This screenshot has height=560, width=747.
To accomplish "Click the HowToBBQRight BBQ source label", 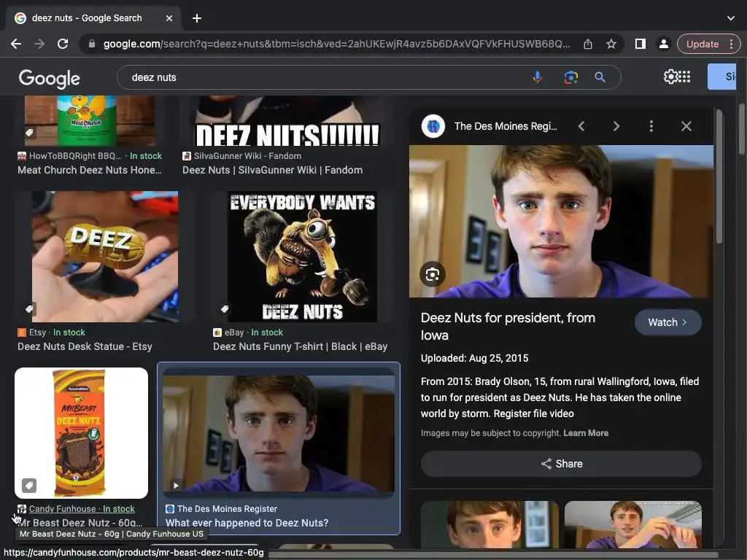I will (x=69, y=156).
